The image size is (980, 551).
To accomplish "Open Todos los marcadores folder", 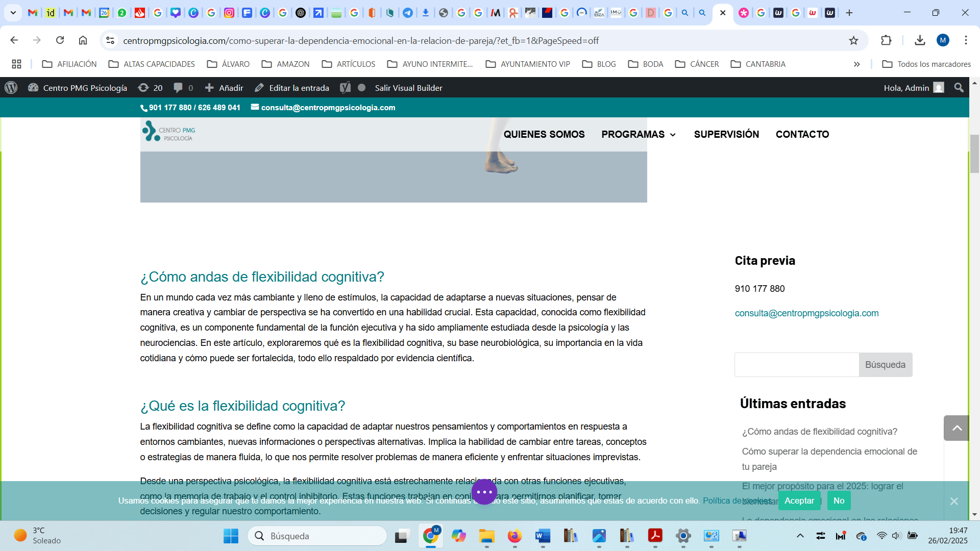I will (926, 64).
